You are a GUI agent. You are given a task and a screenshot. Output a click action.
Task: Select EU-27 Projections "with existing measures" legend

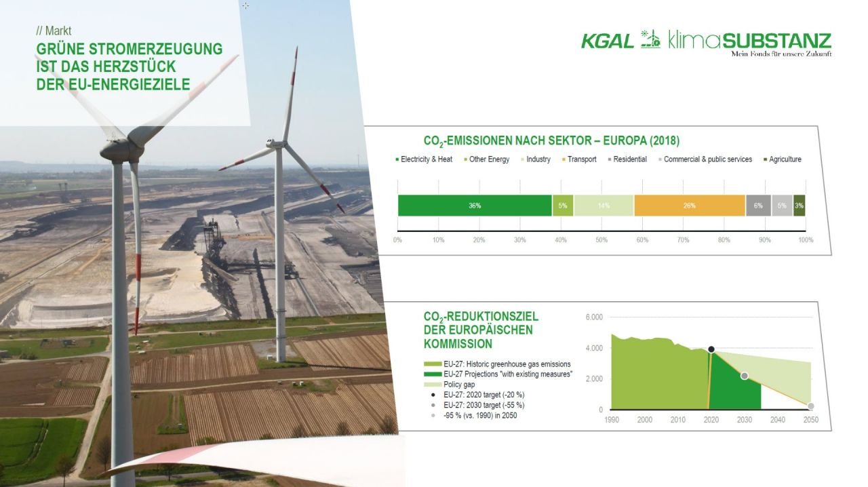click(497, 374)
